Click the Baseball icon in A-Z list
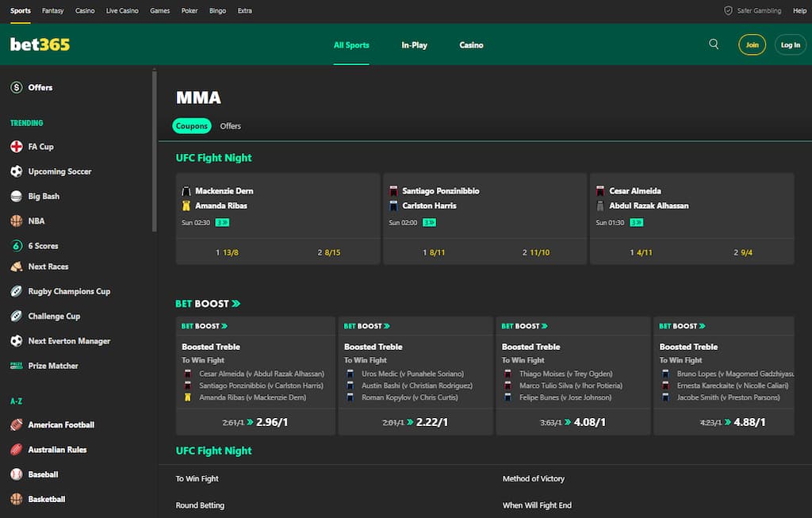Screen dimensions: 812x518 tap(17, 474)
